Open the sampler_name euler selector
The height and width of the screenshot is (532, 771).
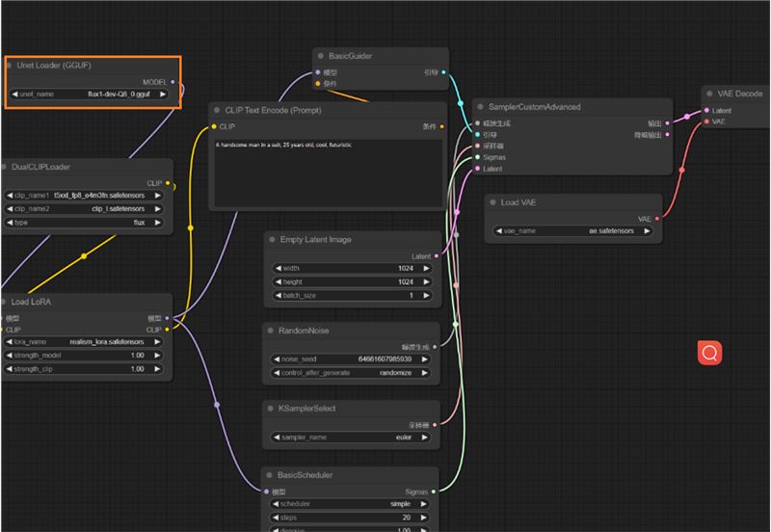[350, 438]
